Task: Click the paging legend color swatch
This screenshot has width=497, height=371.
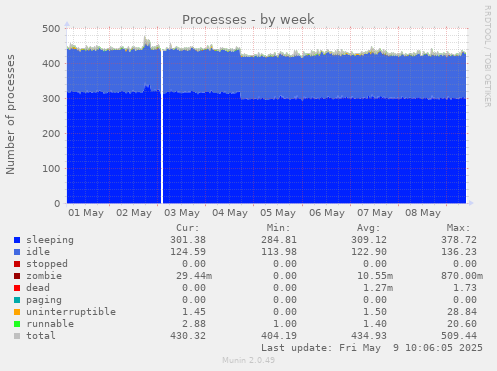Action: [17, 300]
